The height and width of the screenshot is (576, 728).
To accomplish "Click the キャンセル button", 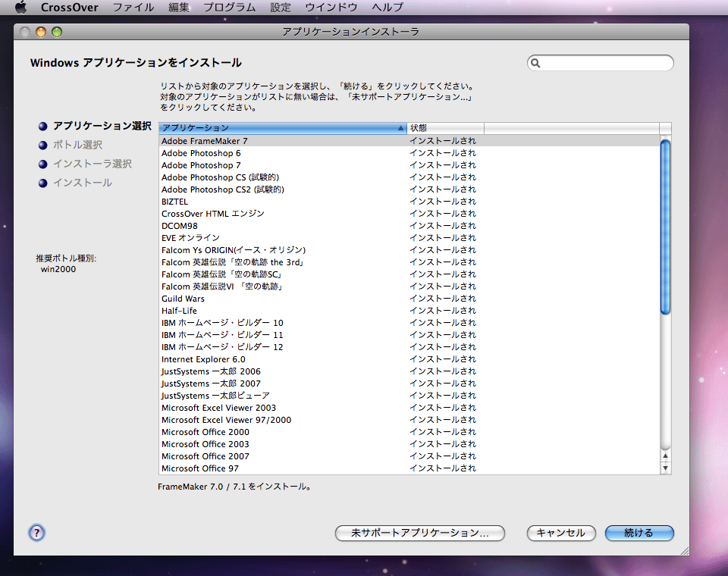I will tap(561, 533).
